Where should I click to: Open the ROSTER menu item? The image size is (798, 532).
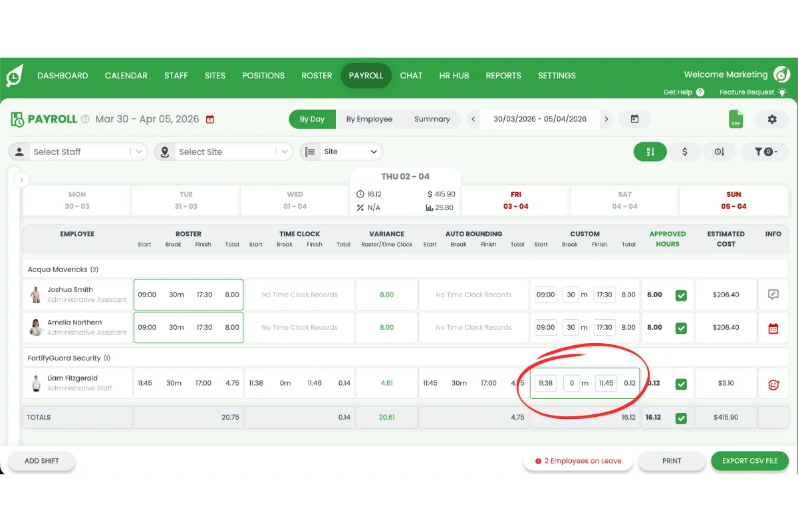click(317, 76)
